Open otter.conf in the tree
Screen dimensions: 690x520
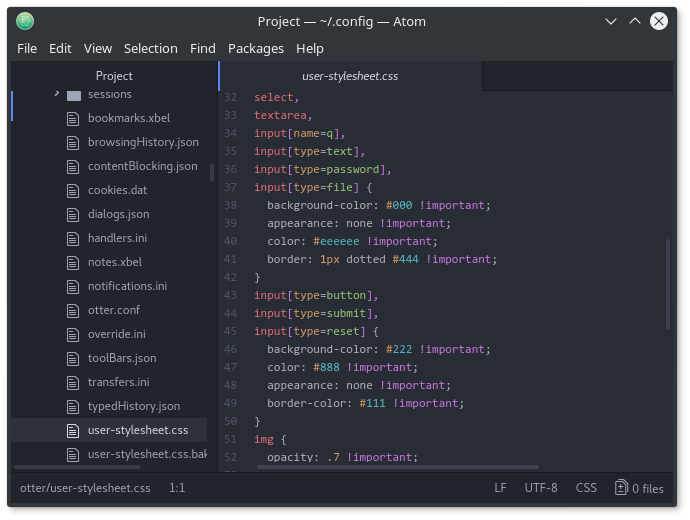[x=114, y=310]
